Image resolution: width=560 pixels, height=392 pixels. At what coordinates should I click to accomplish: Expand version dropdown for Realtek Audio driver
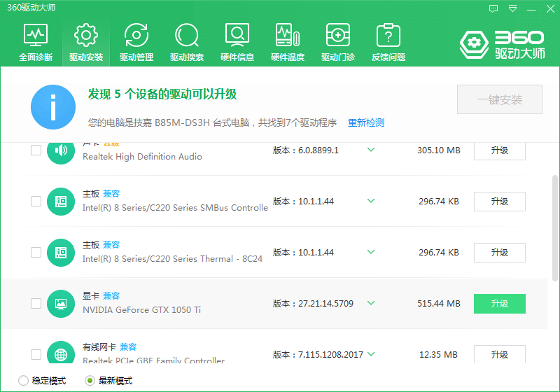pyautogui.click(x=371, y=150)
